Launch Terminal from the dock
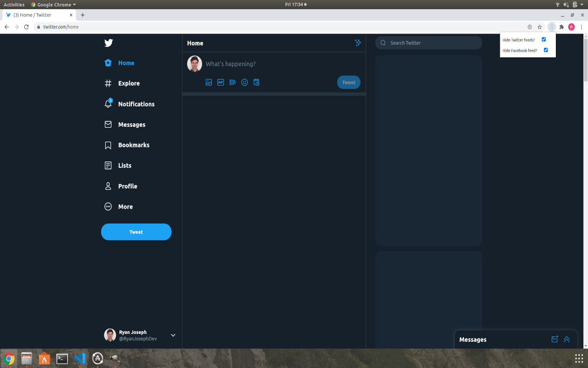The height and width of the screenshot is (368, 588). (62, 359)
